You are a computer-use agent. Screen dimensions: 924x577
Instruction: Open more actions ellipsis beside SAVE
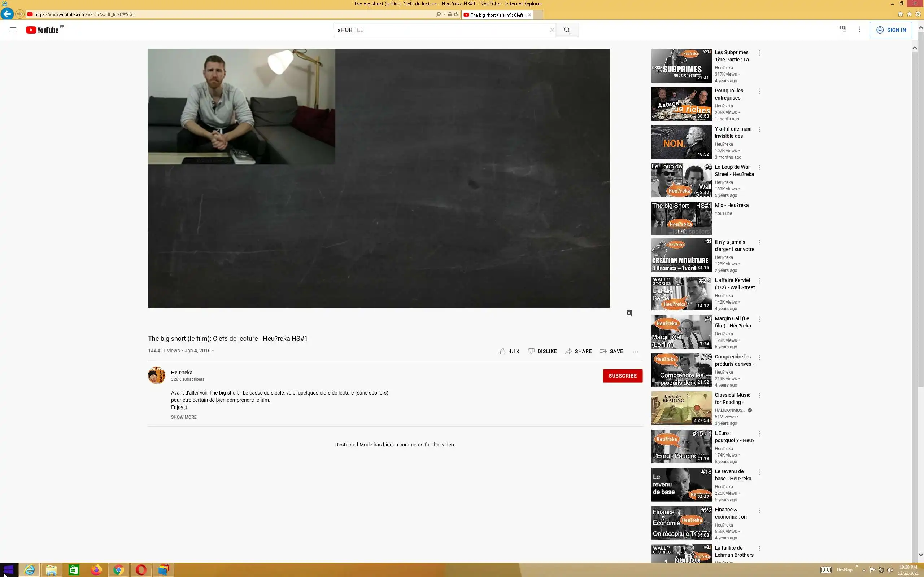(635, 352)
